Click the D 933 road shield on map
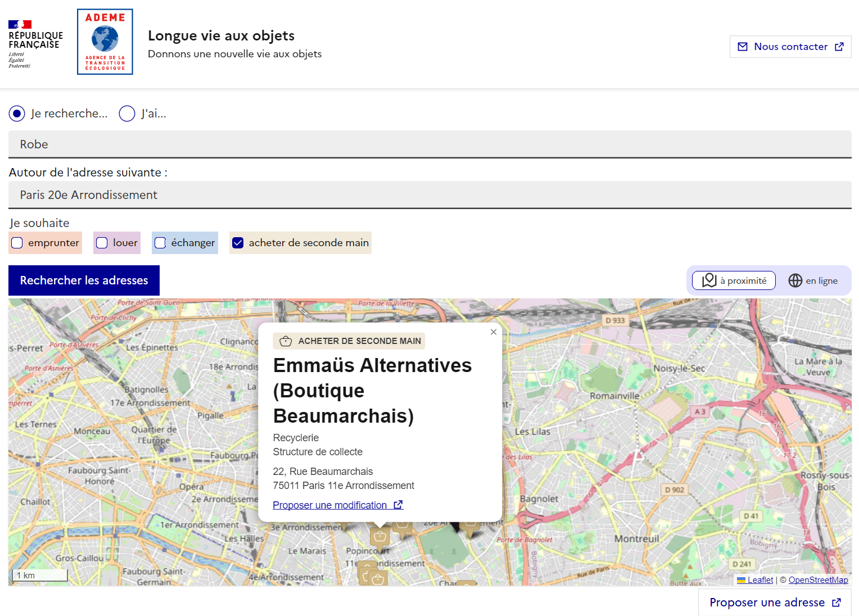This screenshot has height=616, width=859. [x=615, y=320]
